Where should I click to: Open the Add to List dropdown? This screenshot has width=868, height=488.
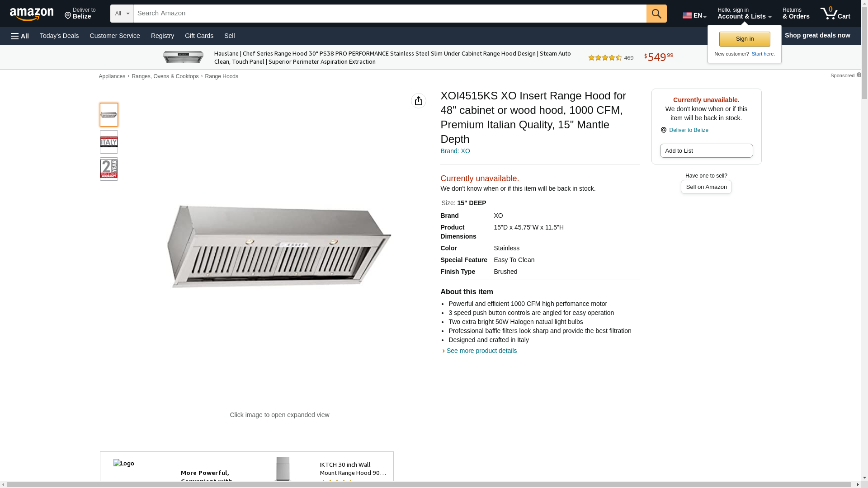click(x=706, y=150)
